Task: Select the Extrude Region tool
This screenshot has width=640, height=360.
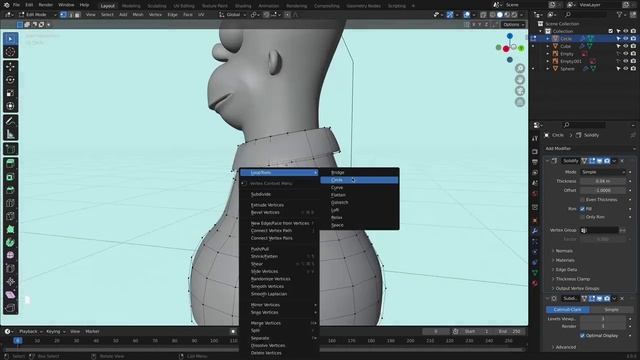Action: click(x=10, y=164)
